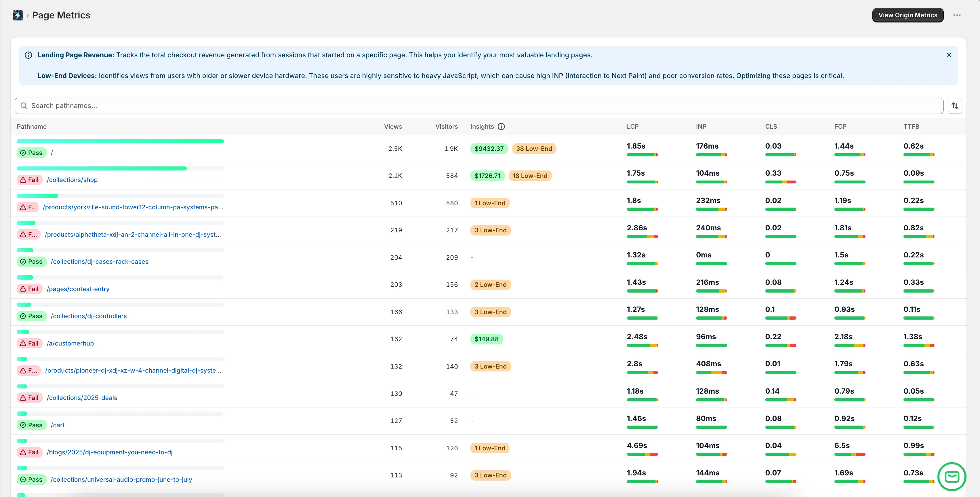Open the alphatheta-xdj-an-2-channel product link
Image resolution: width=980 pixels, height=497 pixels.
pyautogui.click(x=133, y=235)
